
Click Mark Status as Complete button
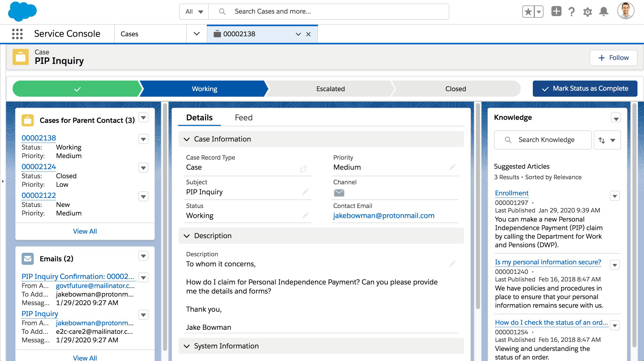(x=585, y=89)
